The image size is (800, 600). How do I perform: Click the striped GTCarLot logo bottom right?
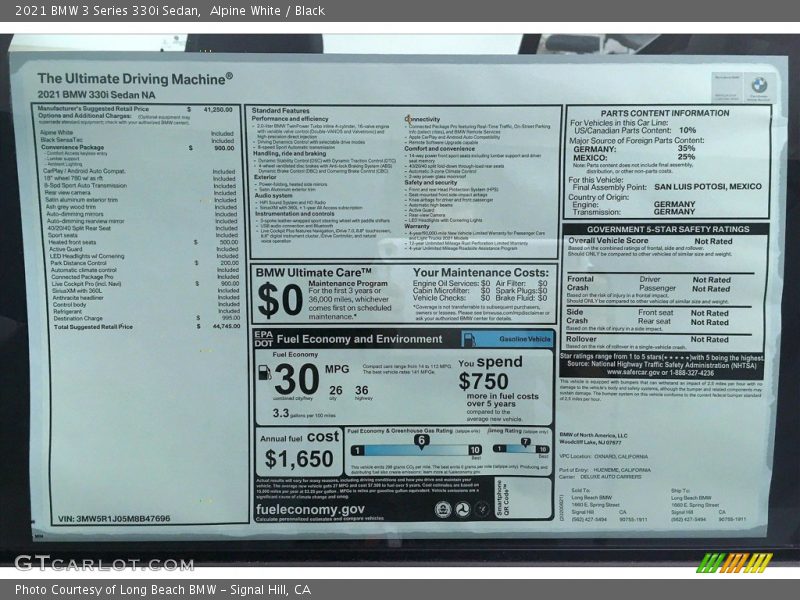734,562
